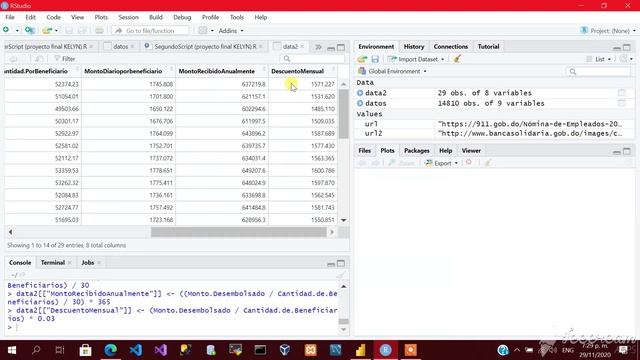640x360 pixels.
Task: Switch to the datos source tab
Action: coord(120,47)
